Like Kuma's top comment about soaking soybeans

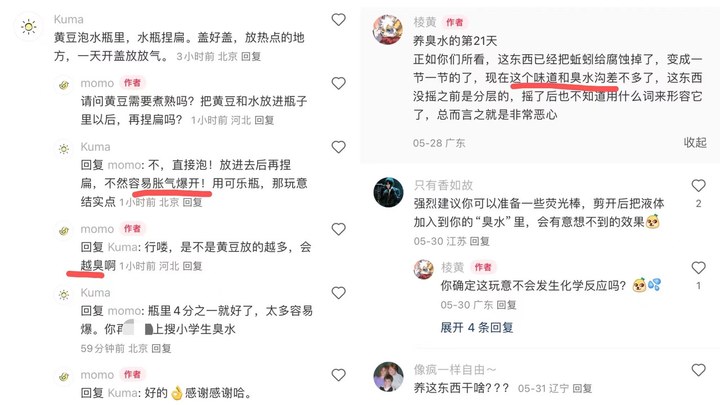(338, 19)
